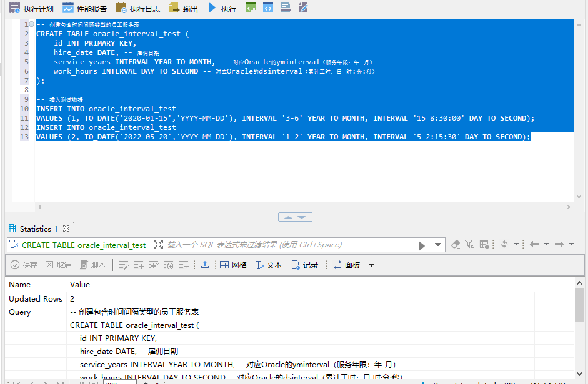This screenshot has width=588, height=384.
Task: Collapse the code fold on line 1
Action: [x=31, y=24]
